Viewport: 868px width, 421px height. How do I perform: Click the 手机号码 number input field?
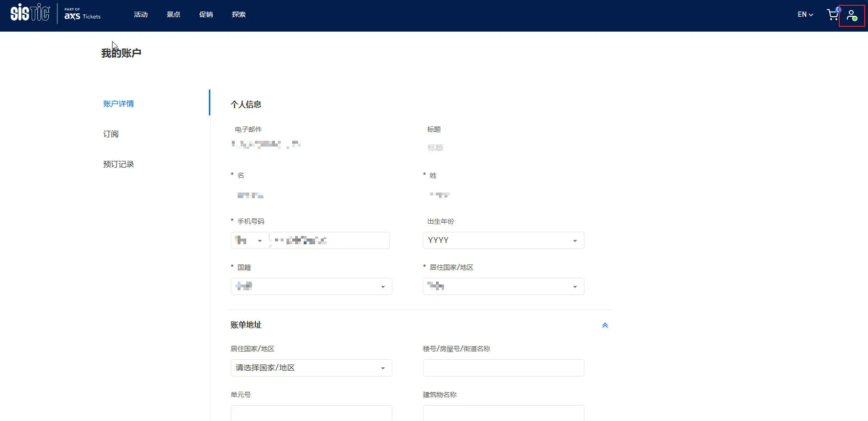coord(330,240)
